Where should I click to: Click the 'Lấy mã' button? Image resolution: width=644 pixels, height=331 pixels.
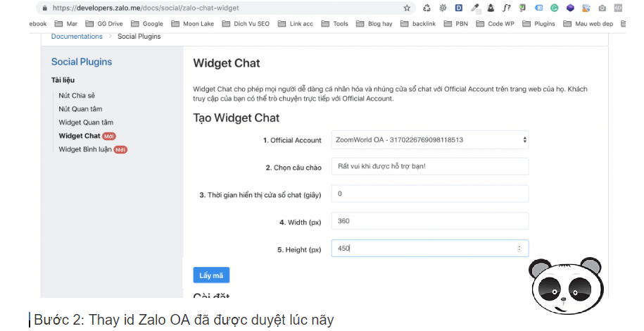211,275
